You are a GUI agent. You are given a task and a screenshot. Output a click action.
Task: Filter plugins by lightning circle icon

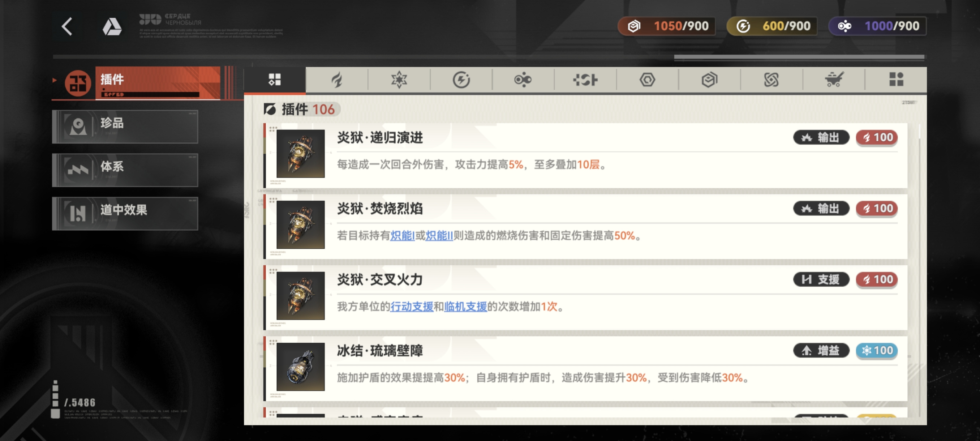click(x=461, y=80)
